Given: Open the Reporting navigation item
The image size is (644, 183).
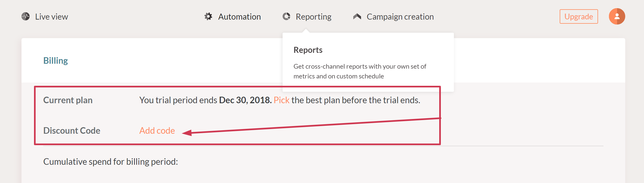Looking at the screenshot, I should pos(313,17).
